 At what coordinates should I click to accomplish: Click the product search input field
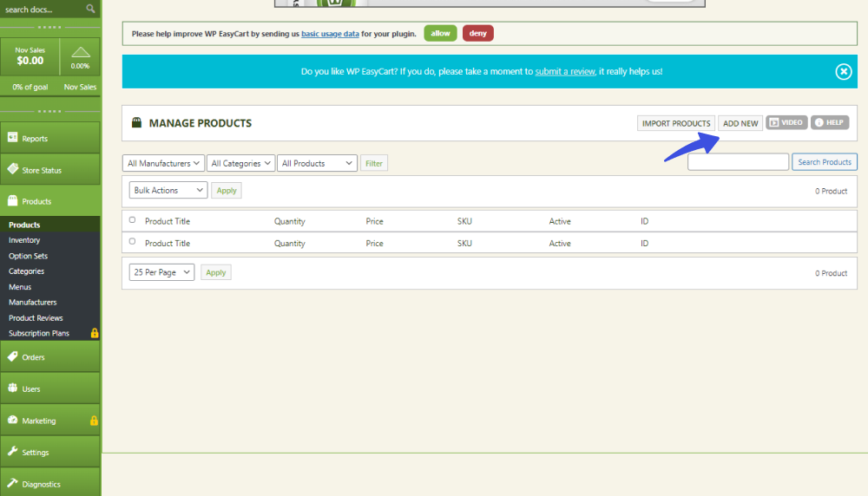coord(738,162)
